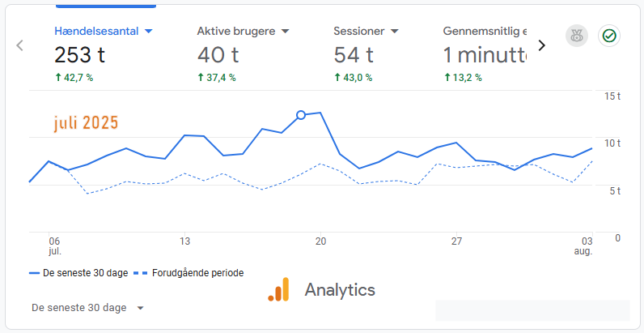
Task: Click the green checkmark status icon
Action: pyautogui.click(x=609, y=36)
